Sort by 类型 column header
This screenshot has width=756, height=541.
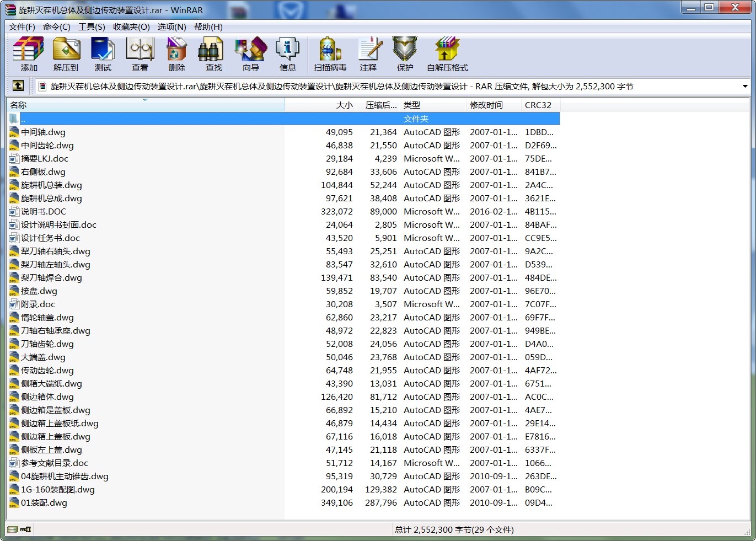pos(433,105)
